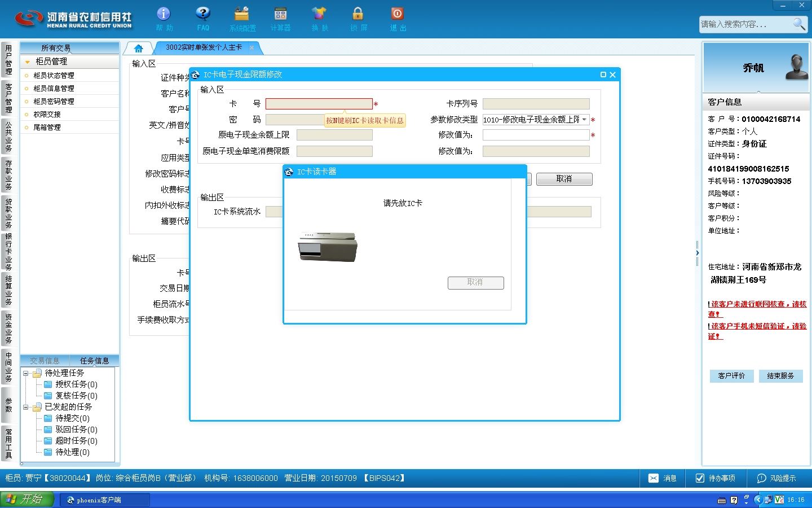Open the 帮助 help icon
Image resolution: width=812 pixels, height=508 pixels.
click(164, 18)
